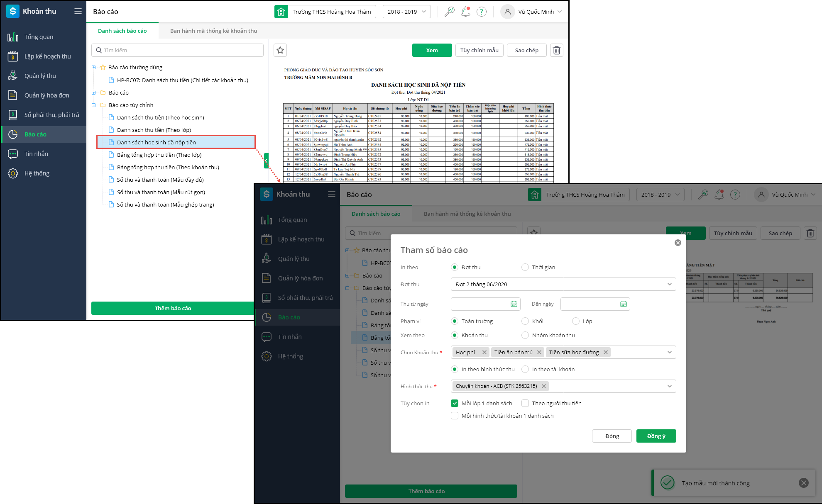Click the help question mark icon
The image size is (822, 504).
coord(481,12)
